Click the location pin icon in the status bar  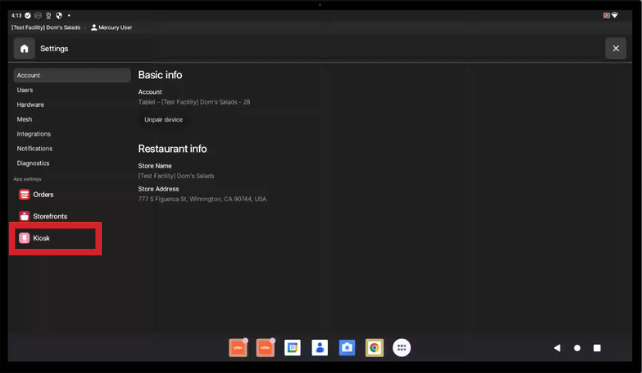pyautogui.click(x=48, y=16)
